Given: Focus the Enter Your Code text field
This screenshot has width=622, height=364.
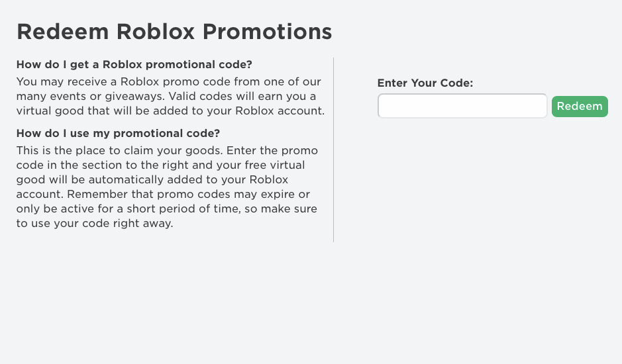Looking at the screenshot, I should coord(462,106).
